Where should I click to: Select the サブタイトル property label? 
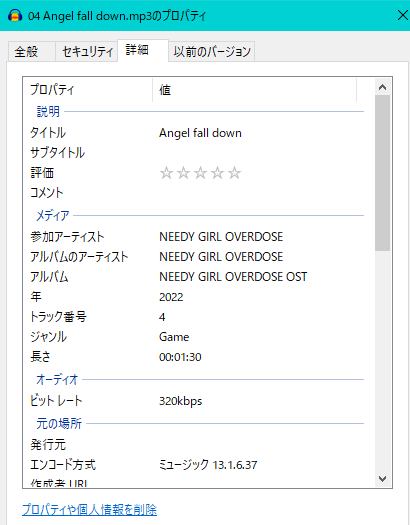[58, 153]
